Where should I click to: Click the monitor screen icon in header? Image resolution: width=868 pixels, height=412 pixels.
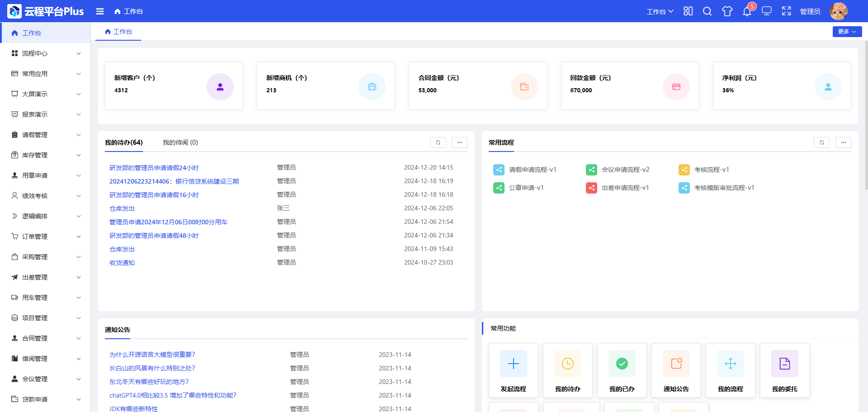point(767,11)
